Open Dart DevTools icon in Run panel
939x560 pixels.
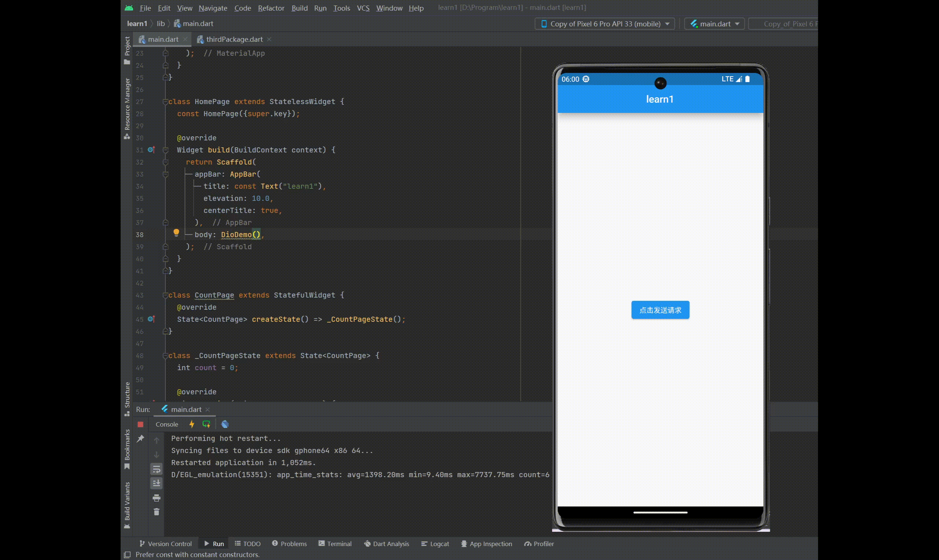(x=225, y=424)
